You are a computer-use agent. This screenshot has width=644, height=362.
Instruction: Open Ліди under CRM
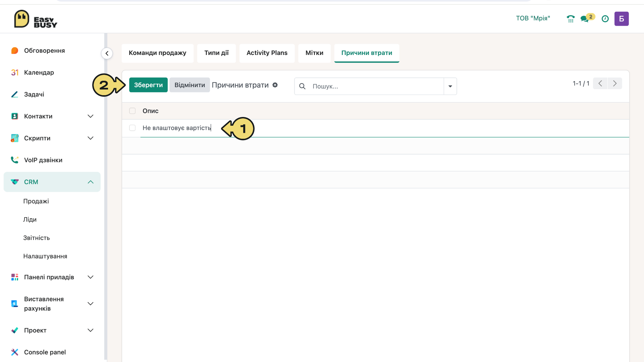point(30,220)
